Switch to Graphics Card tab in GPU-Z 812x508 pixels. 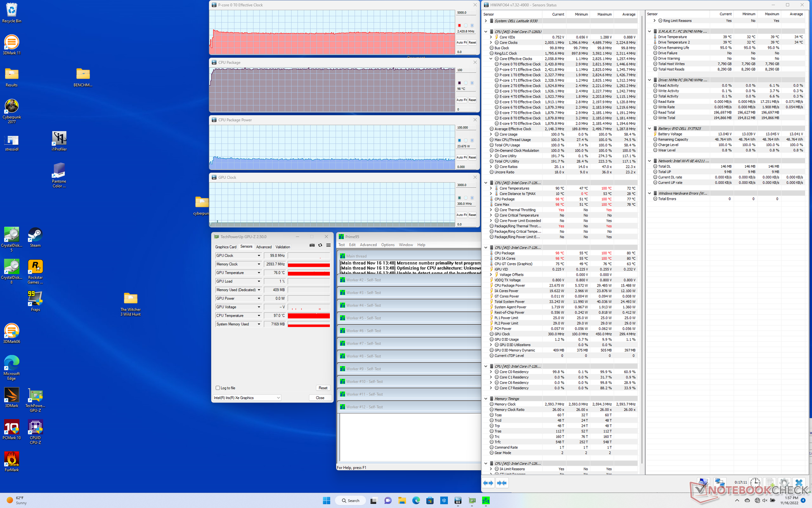tap(226, 247)
